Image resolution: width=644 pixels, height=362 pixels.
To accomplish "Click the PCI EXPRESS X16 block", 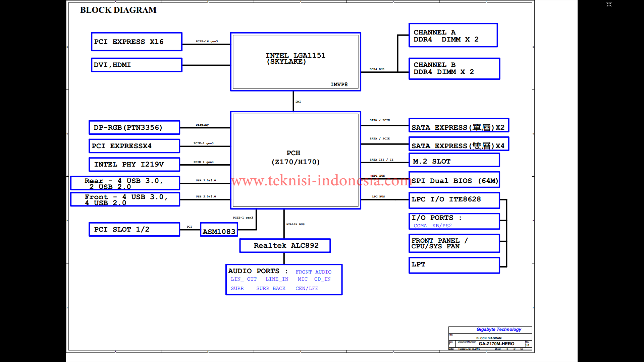I will click(137, 42).
